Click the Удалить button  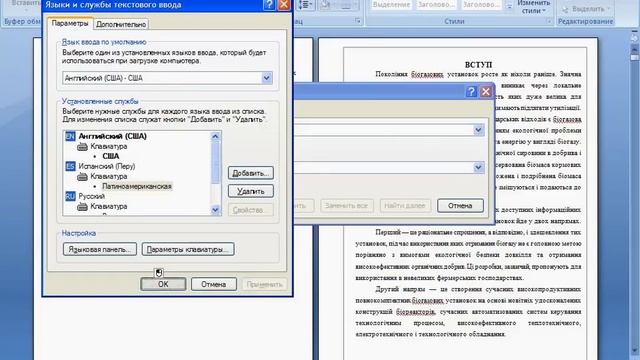point(251,191)
